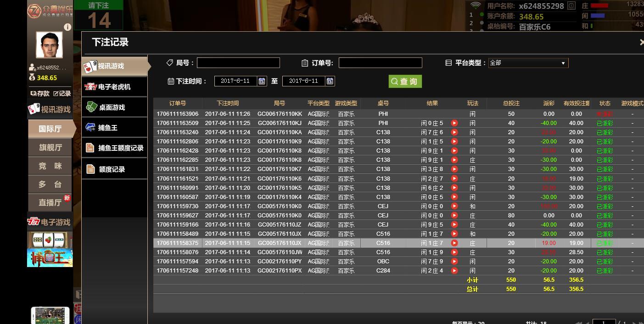Play replay for round GC006176110KJ
Image resolution: width=644 pixels, height=324 pixels.
click(454, 123)
